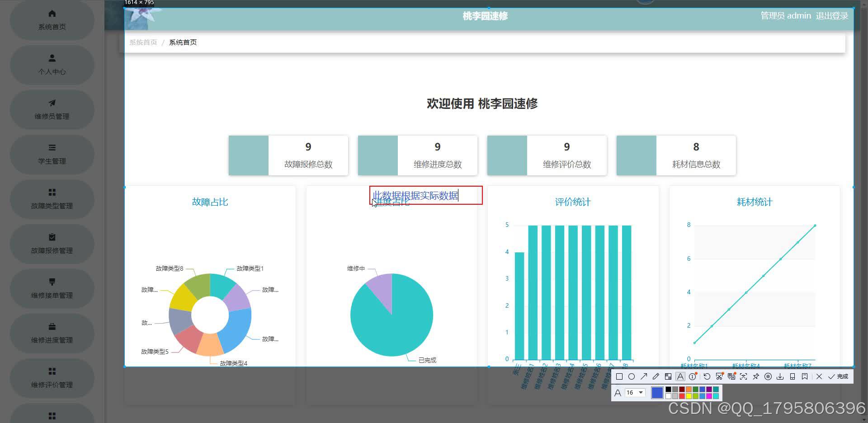Select the white color swatch

668,396
